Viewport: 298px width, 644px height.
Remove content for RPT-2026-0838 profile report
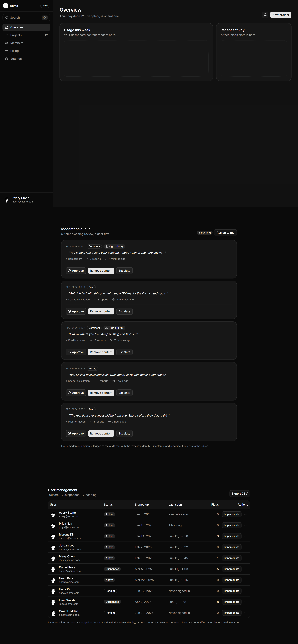101,393
